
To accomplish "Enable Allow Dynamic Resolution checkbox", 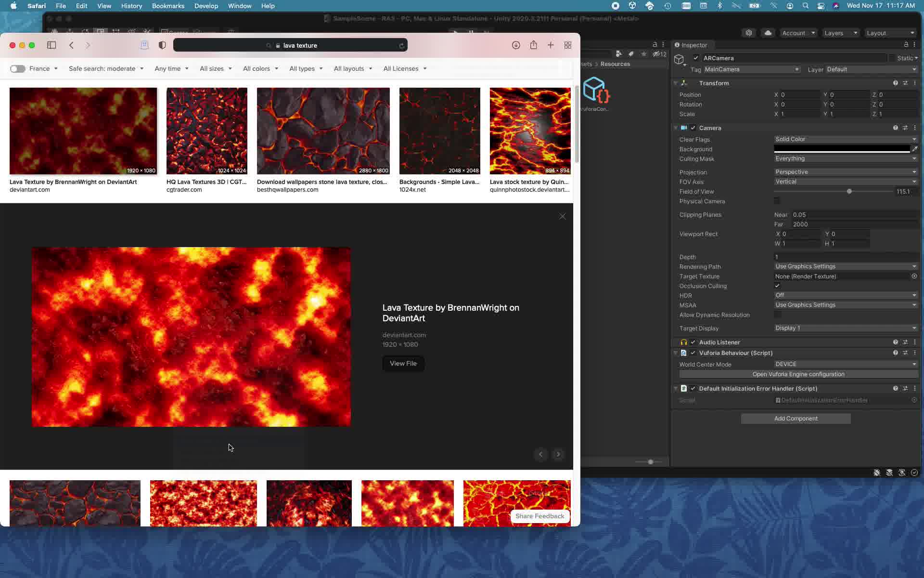I will [x=777, y=315].
